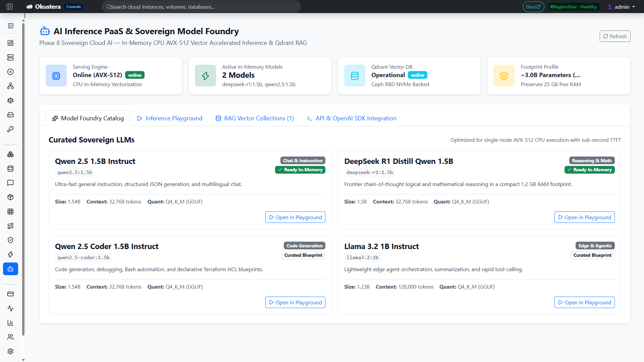Open the shield check security icon
Image resolution: width=644 pixels, height=362 pixels.
coord(10,240)
